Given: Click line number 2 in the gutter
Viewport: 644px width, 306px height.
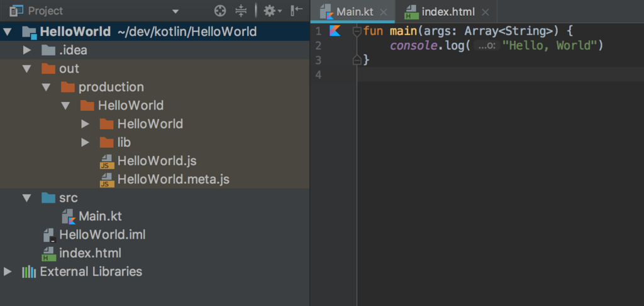Looking at the screenshot, I should pyautogui.click(x=318, y=46).
